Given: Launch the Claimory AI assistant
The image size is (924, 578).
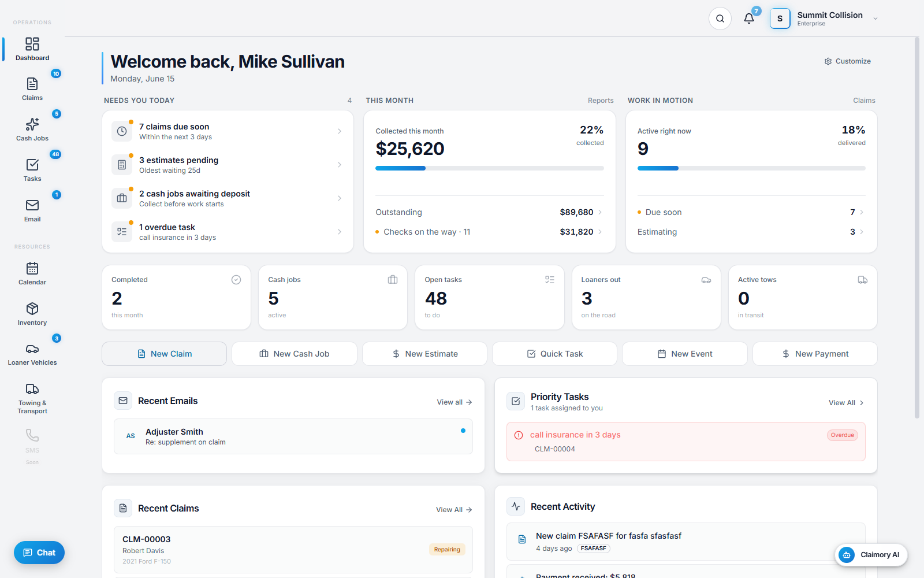Looking at the screenshot, I should (871, 555).
